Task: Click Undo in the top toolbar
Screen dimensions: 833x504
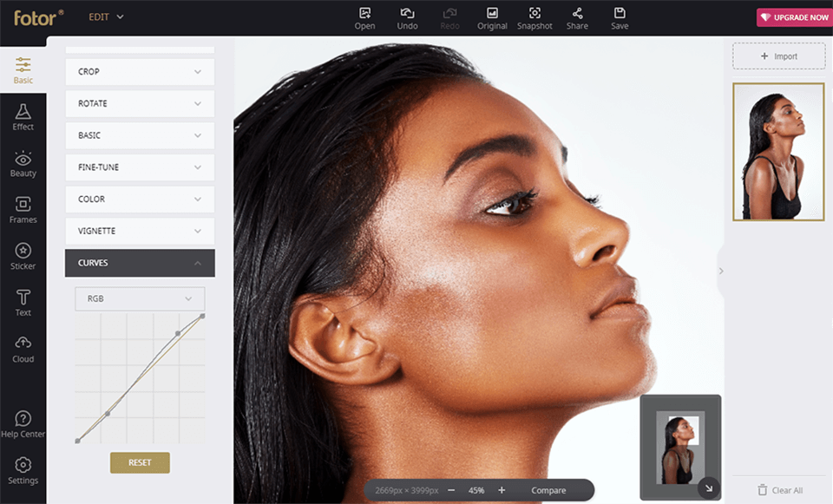Action: coord(407,17)
